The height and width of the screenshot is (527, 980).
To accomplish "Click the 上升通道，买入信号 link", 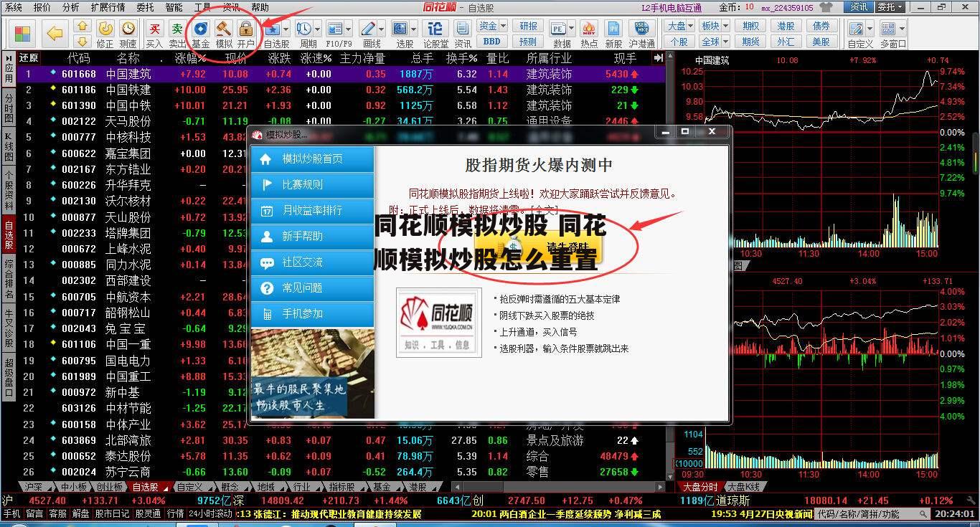I will [538, 332].
